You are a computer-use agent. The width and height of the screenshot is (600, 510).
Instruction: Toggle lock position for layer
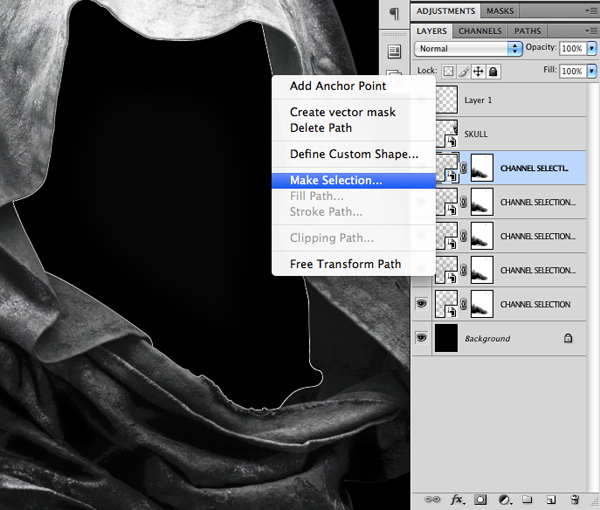tap(478, 72)
